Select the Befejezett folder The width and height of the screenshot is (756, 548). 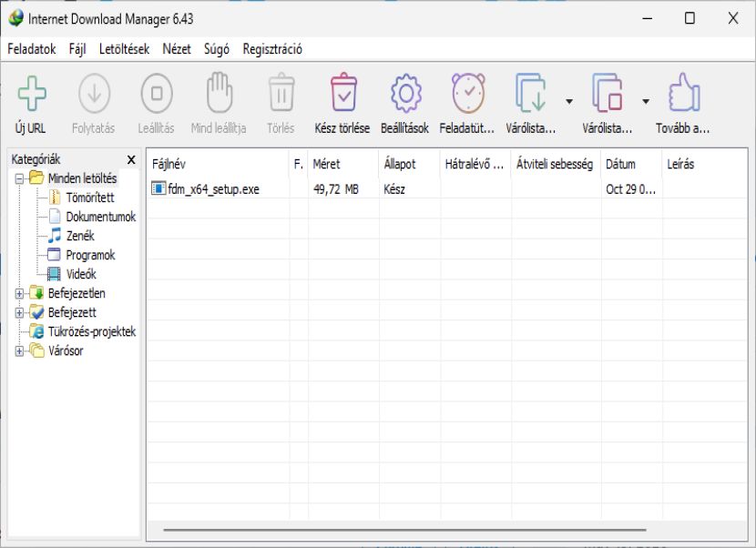(x=72, y=312)
